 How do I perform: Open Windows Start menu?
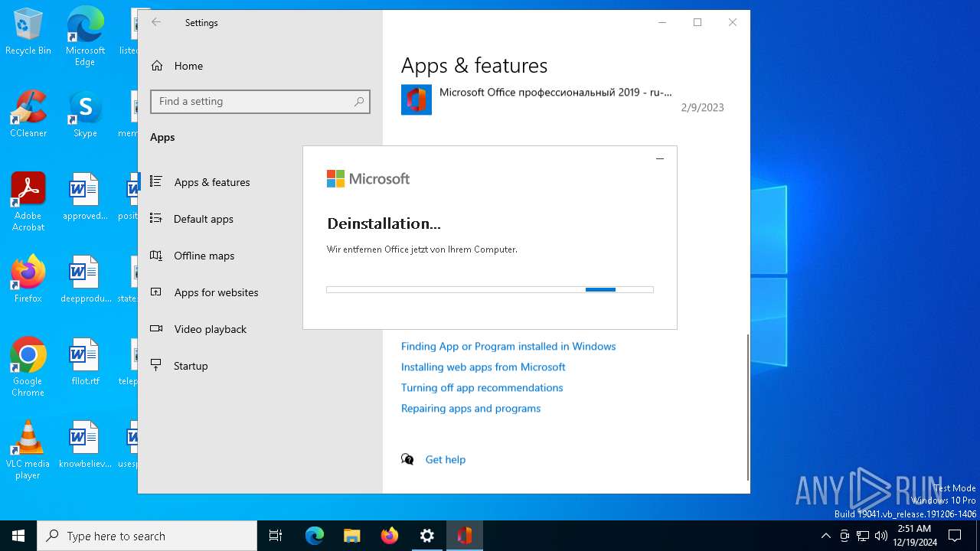coord(18,536)
